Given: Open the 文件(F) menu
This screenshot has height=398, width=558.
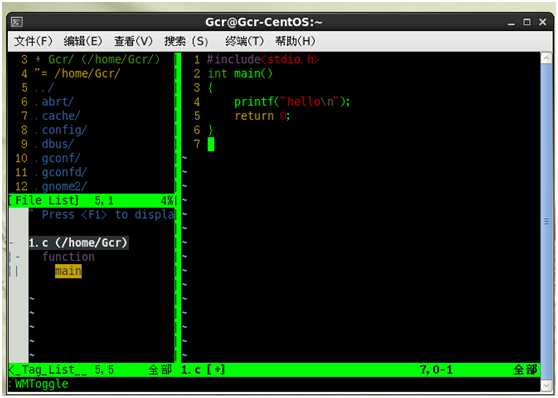Looking at the screenshot, I should point(33,41).
